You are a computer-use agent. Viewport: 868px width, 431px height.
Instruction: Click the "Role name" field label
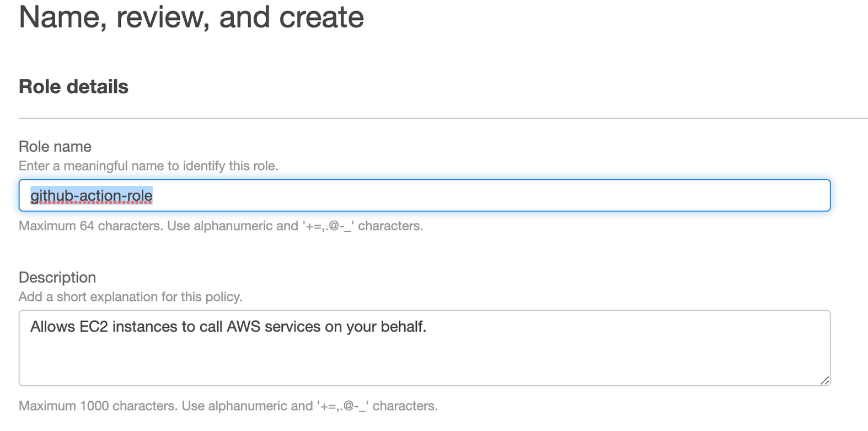coord(55,147)
